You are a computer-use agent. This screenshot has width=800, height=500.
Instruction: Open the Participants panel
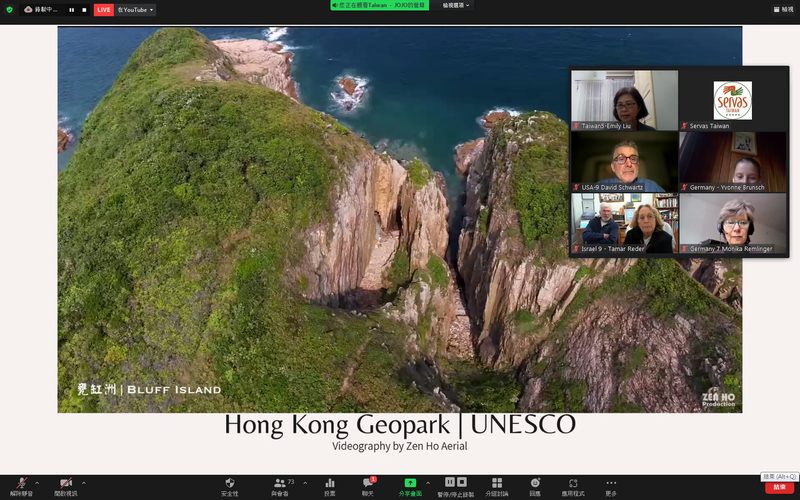[x=281, y=487]
